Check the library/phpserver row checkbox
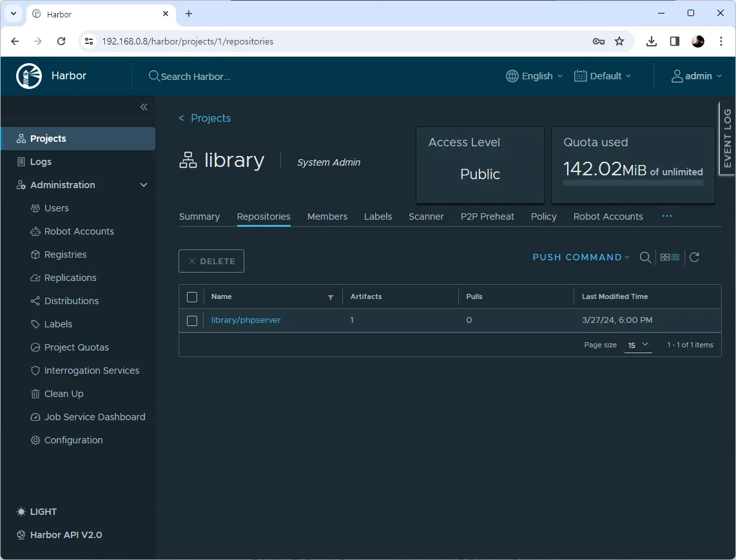The height and width of the screenshot is (560, 736). (x=192, y=321)
